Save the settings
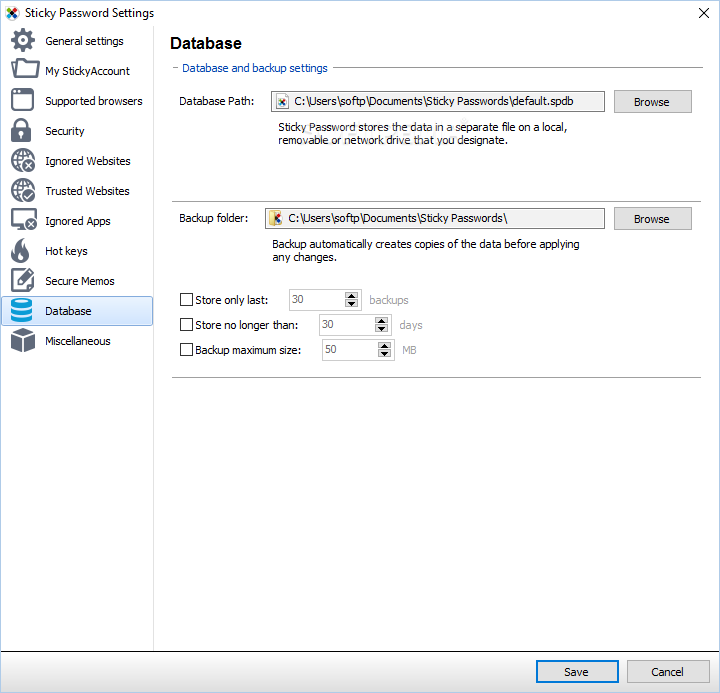 [577, 672]
